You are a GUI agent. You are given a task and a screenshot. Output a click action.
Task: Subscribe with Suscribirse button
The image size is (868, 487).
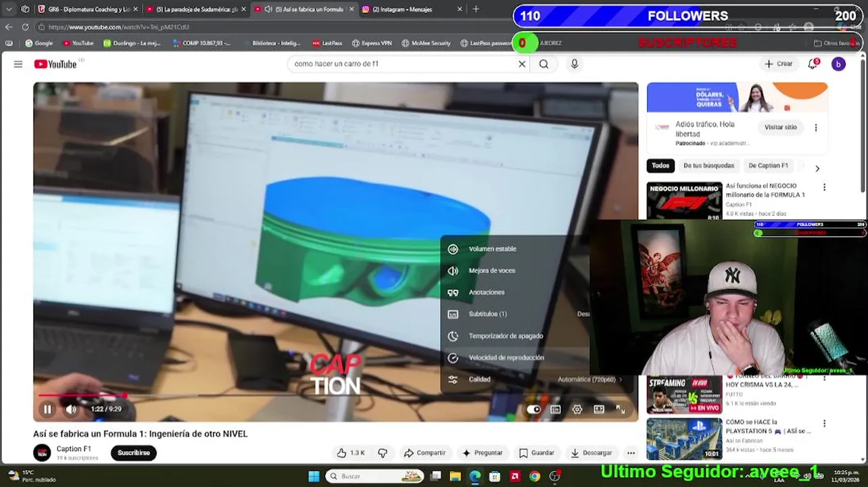(134, 453)
